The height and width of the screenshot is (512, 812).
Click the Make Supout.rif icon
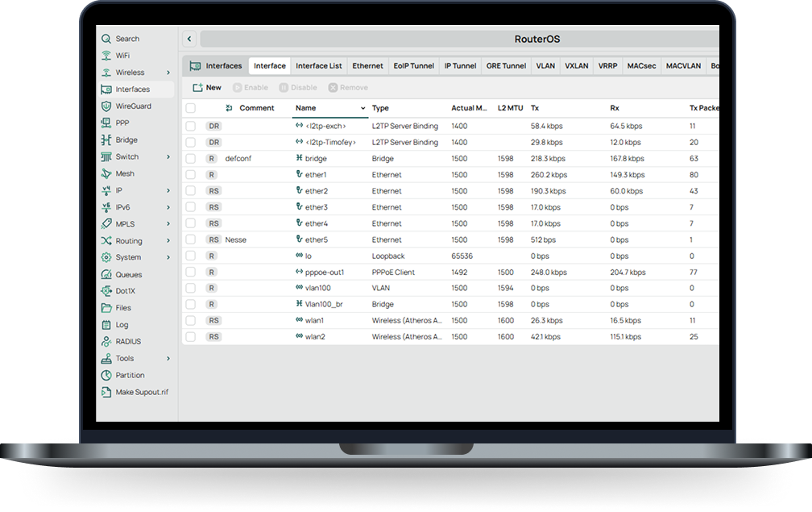(x=106, y=393)
